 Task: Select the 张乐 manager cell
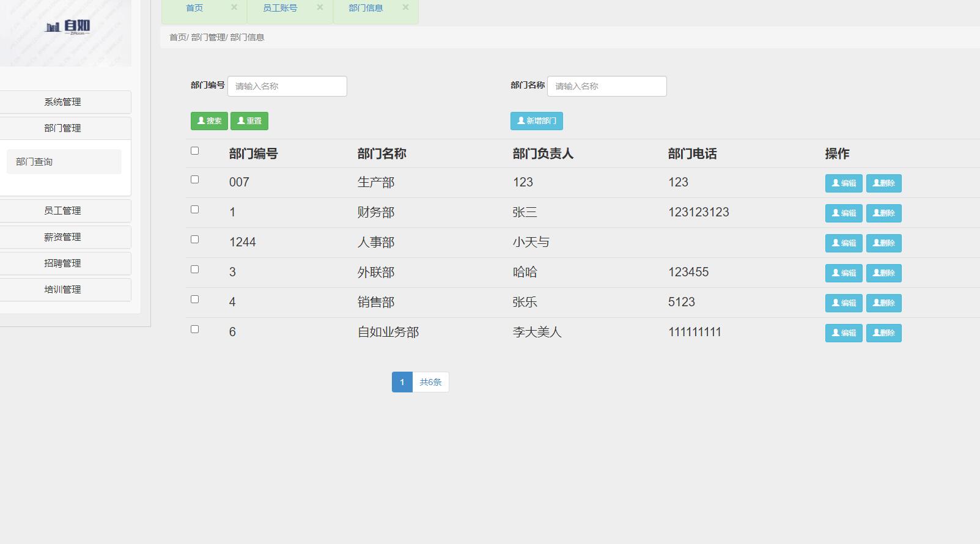tap(525, 303)
